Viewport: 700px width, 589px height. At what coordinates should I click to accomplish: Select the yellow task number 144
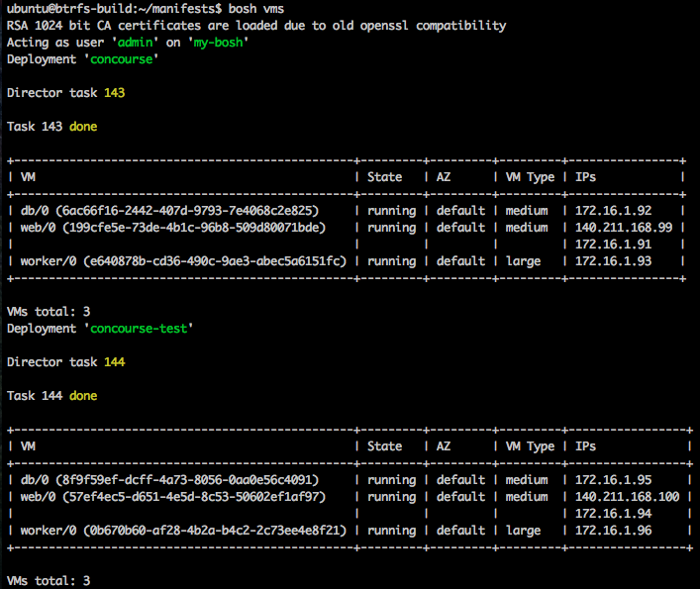(114, 362)
